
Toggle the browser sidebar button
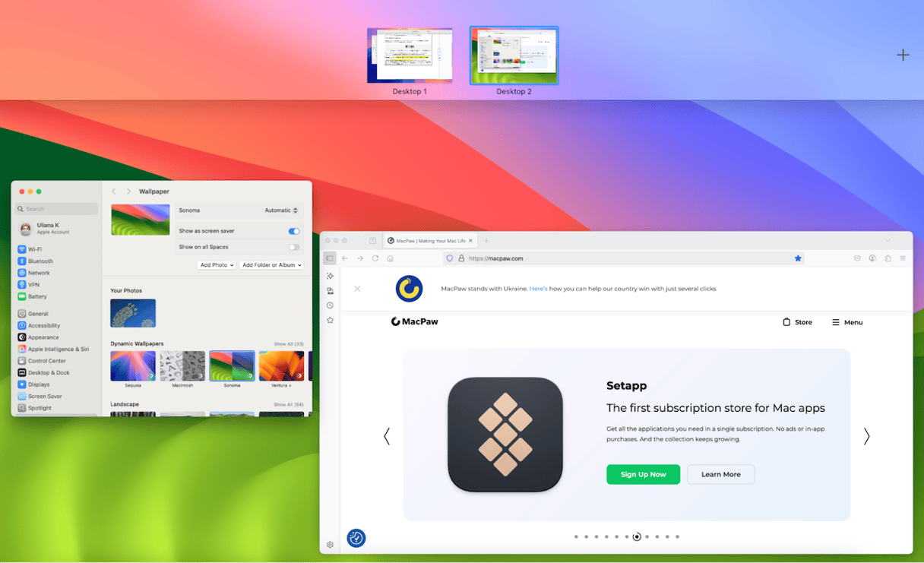(x=330, y=258)
